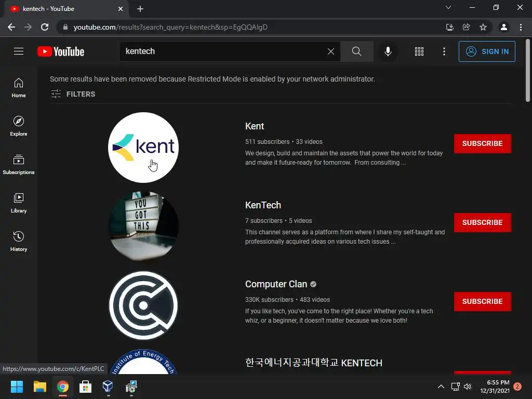
Task: Open the network icon in the tray
Action: point(455,387)
